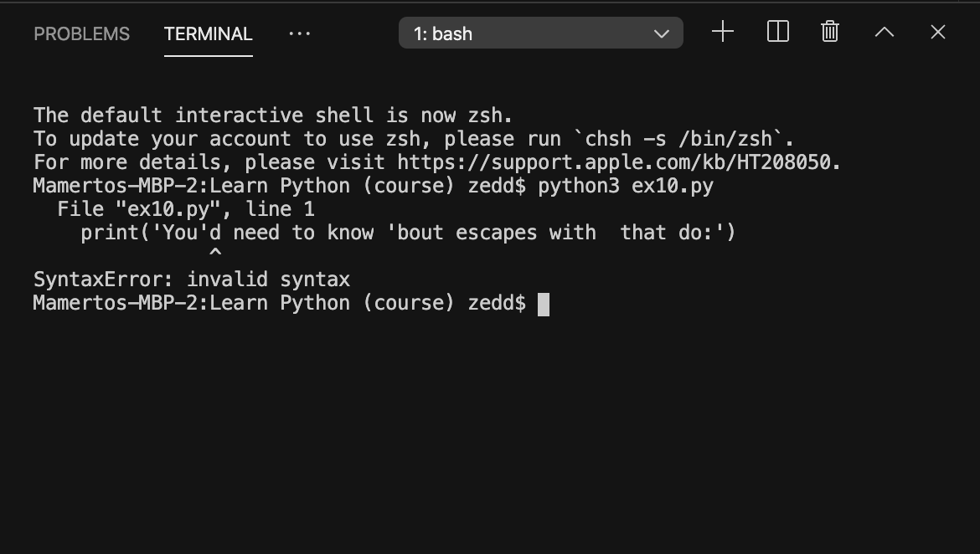Click the caret error marker under the print line
The width and height of the screenshot is (980, 554).
point(214,253)
